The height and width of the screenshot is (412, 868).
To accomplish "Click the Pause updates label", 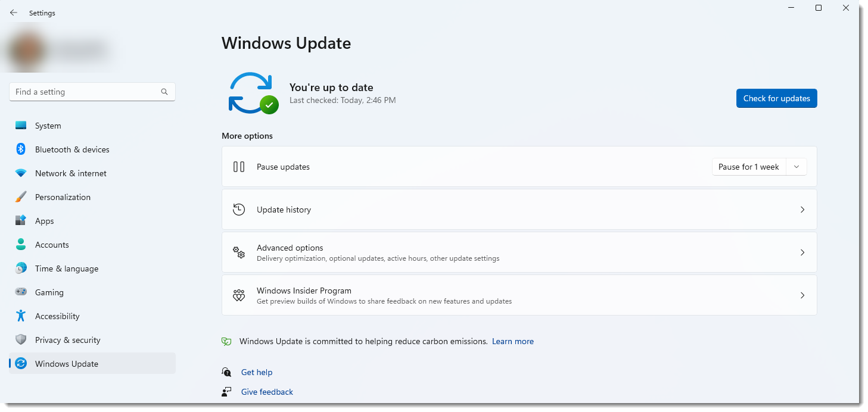I will click(x=283, y=167).
